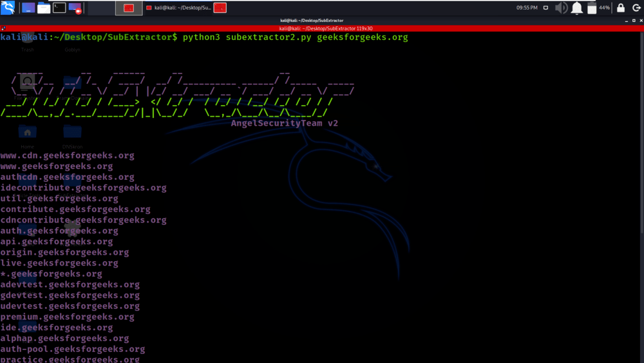Click the battery icon showing 44%
The height and width of the screenshot is (363, 644).
(592, 8)
